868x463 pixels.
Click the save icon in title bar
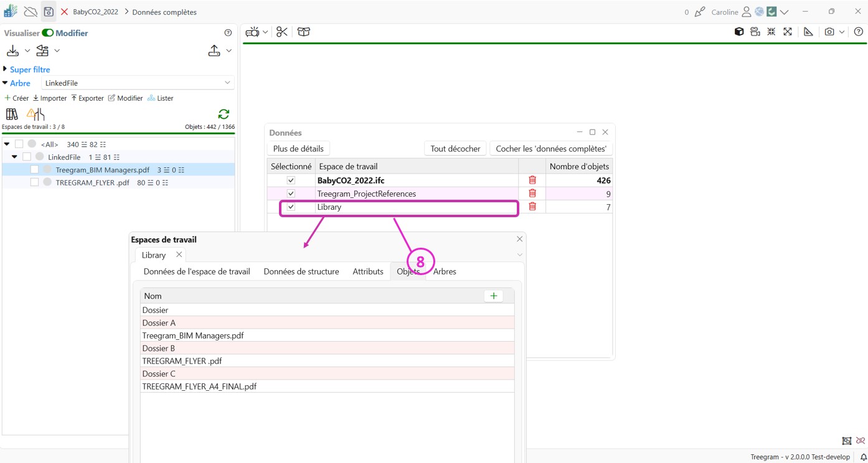click(49, 12)
